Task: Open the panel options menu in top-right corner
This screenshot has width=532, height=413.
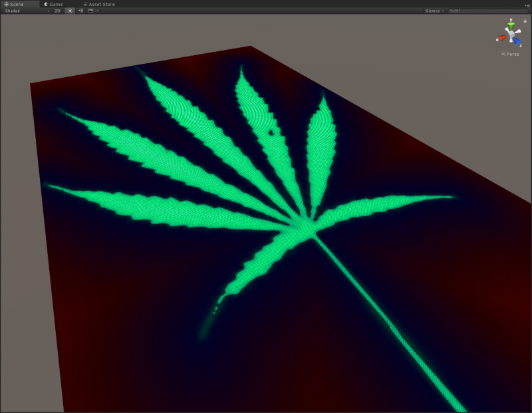Action: point(527,4)
